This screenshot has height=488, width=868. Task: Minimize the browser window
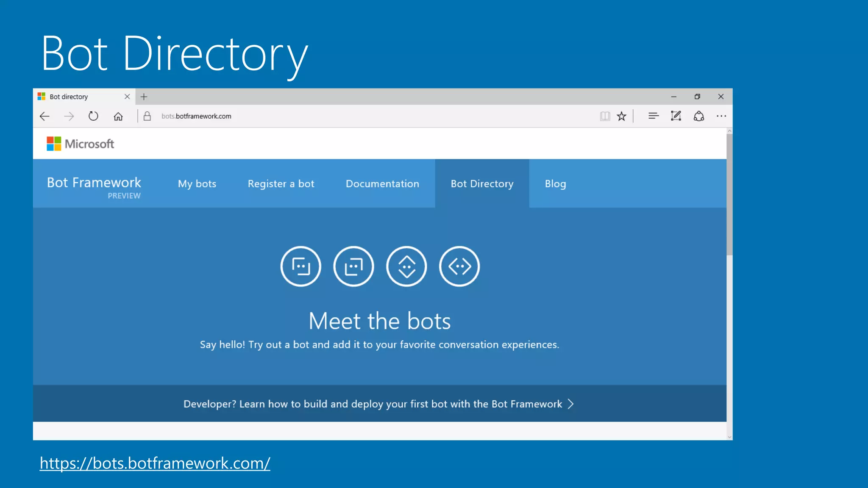point(674,97)
